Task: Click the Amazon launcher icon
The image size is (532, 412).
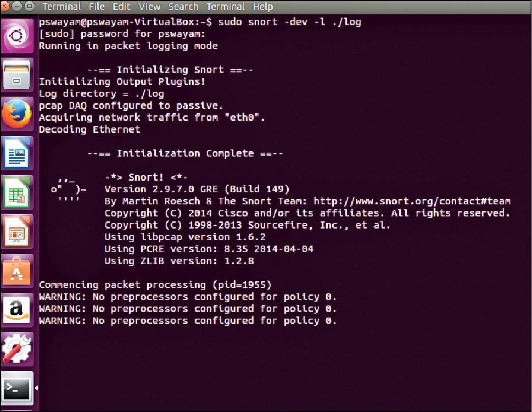Action: point(19,309)
